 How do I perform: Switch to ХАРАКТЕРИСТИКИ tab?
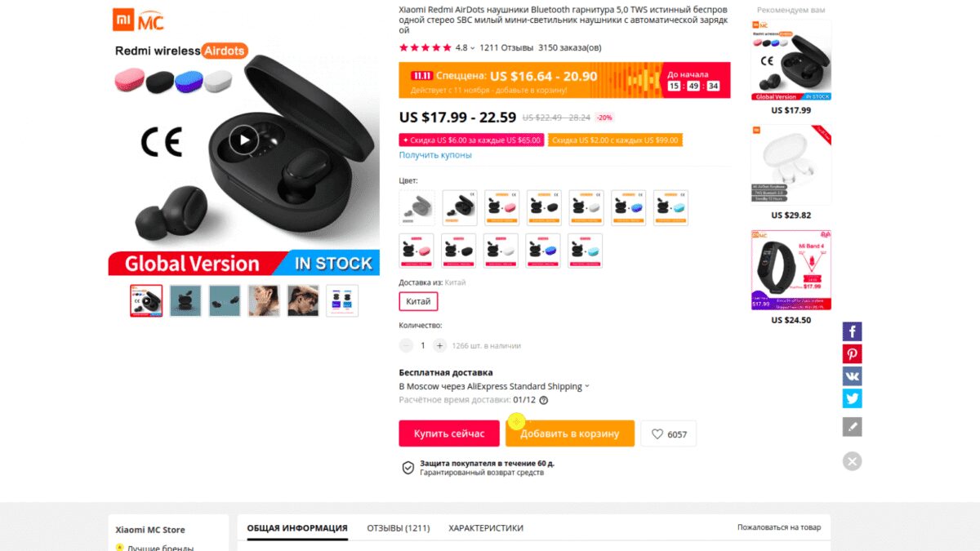pos(485,528)
